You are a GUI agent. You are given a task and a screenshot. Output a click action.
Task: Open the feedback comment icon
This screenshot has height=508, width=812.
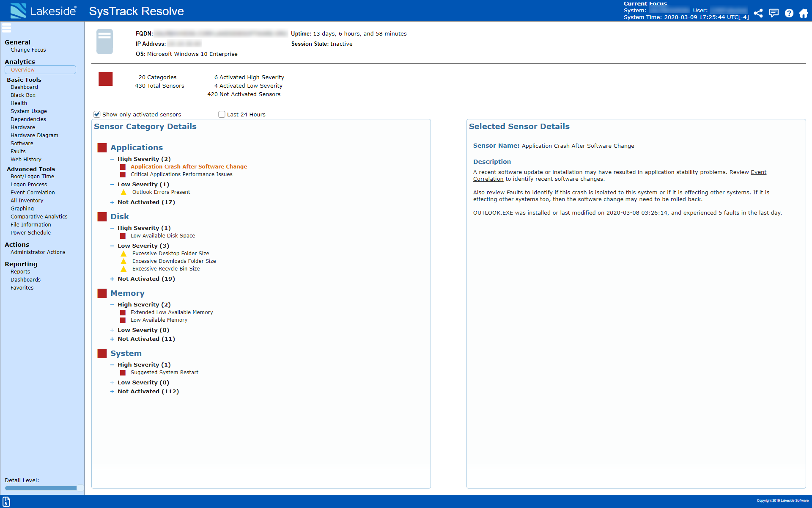tap(774, 13)
